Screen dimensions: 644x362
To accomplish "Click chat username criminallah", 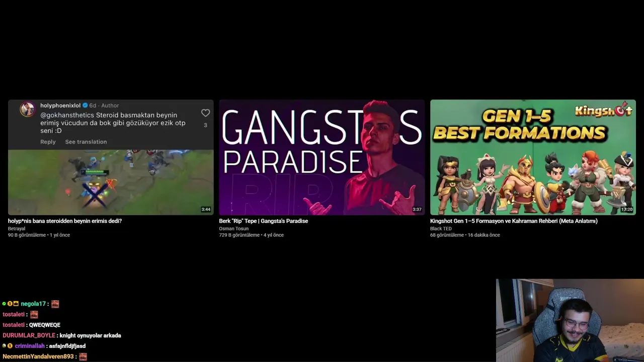I will [30, 346].
